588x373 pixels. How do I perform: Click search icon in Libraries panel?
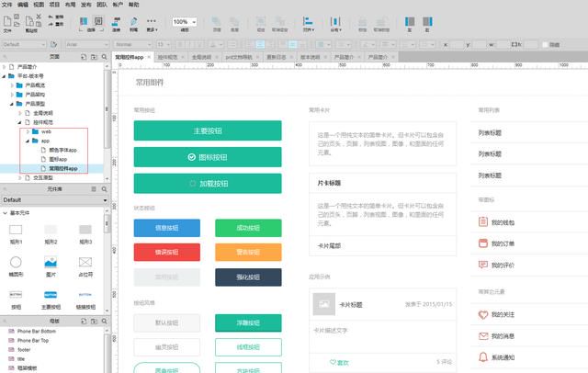104,189
